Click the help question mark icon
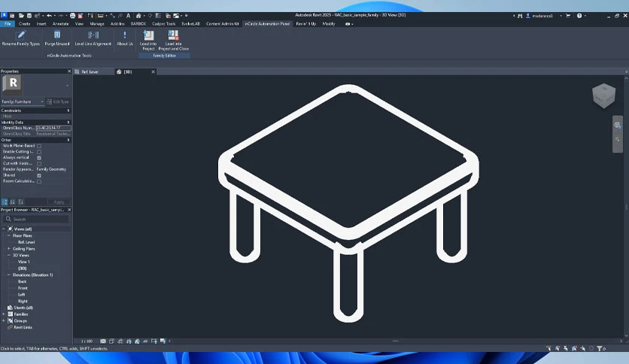The width and height of the screenshot is (629, 364). 579,16
